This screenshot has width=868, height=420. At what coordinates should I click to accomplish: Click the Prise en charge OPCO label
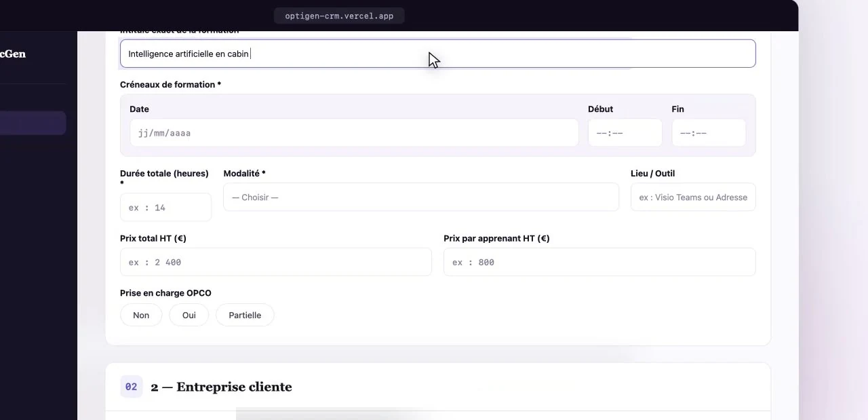(x=165, y=293)
